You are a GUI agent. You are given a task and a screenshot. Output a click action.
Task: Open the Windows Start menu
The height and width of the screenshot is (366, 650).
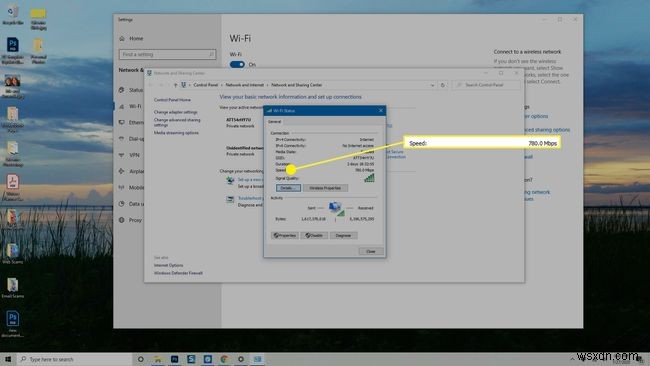(x=8, y=359)
